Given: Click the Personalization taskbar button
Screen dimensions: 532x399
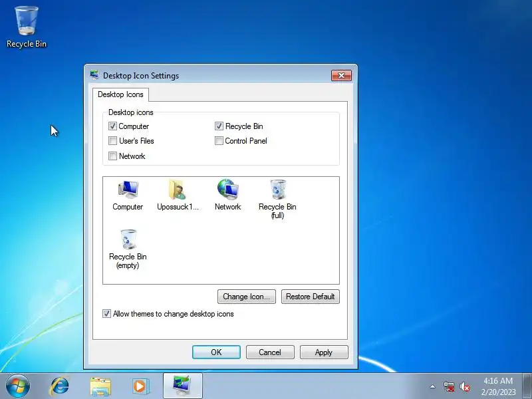Looking at the screenshot, I should point(182,386).
